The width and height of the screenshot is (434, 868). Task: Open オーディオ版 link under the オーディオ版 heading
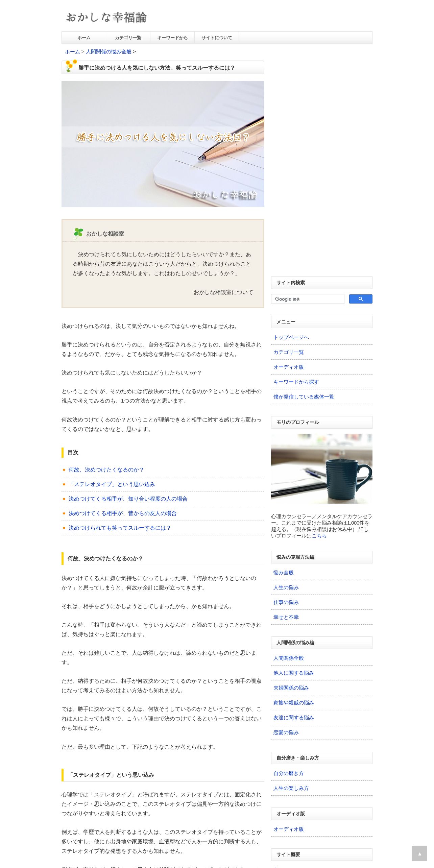pos(288,829)
